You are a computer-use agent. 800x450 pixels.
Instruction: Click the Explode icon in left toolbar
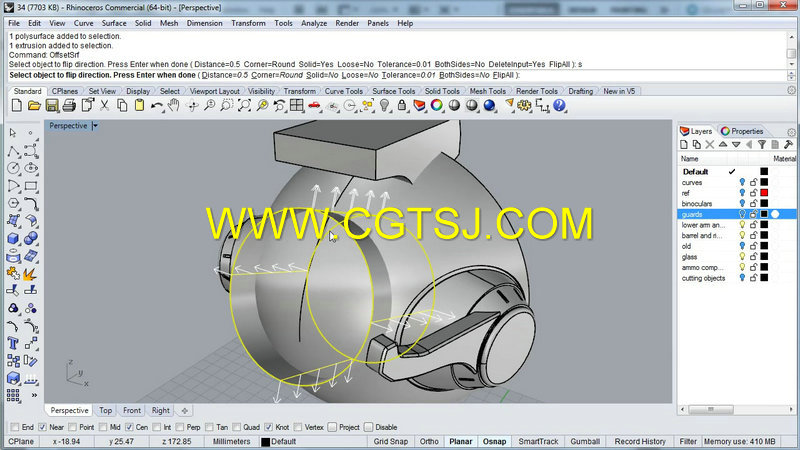point(29,274)
